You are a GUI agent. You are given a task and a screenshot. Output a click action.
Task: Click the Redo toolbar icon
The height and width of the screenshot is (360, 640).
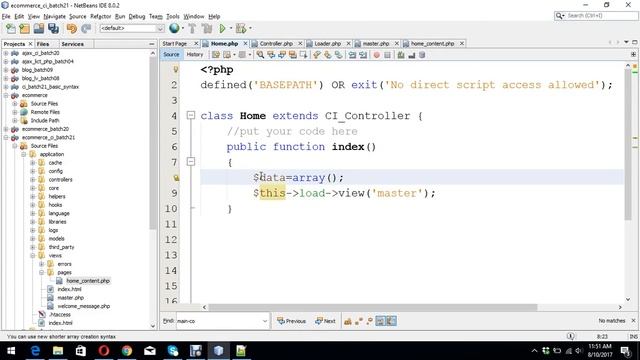coord(86,28)
